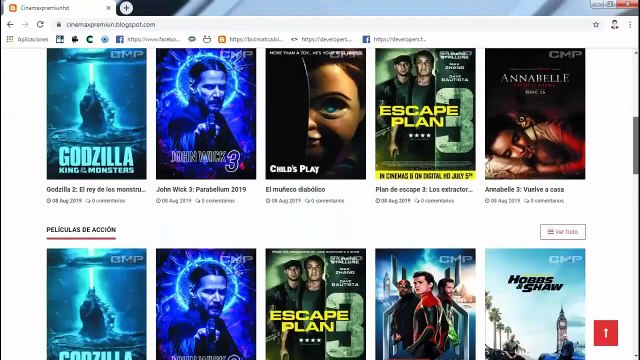This screenshot has width=640, height=360.
Task: Open the Hobbs & Shaw poster
Action: 535,304
